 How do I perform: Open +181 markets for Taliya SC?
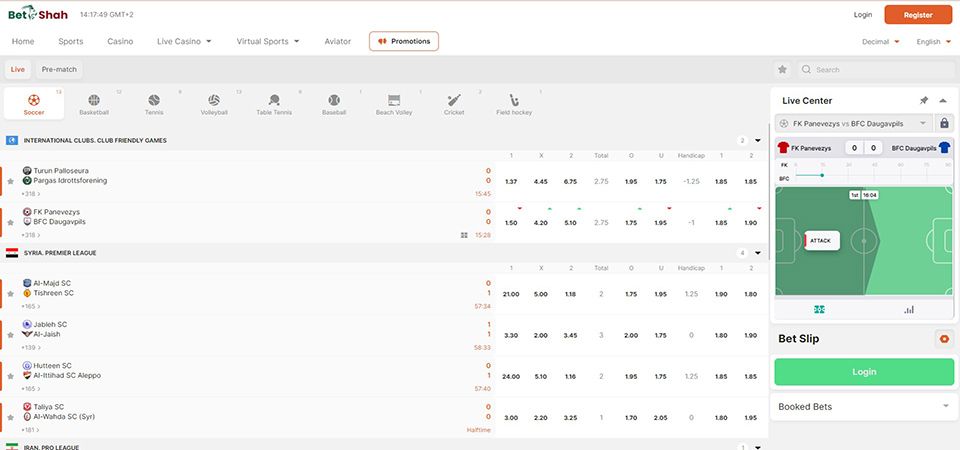(x=31, y=430)
